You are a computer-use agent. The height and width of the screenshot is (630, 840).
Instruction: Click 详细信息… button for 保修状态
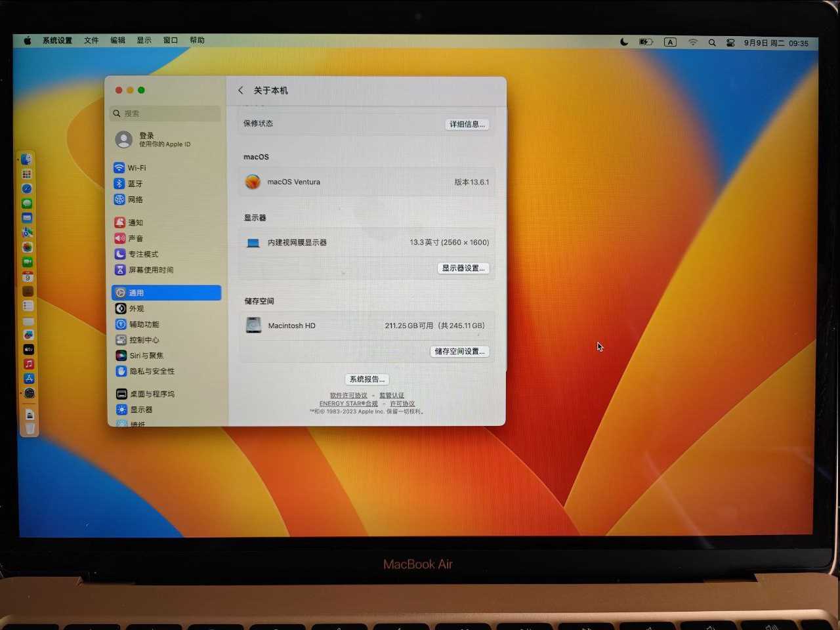467,124
